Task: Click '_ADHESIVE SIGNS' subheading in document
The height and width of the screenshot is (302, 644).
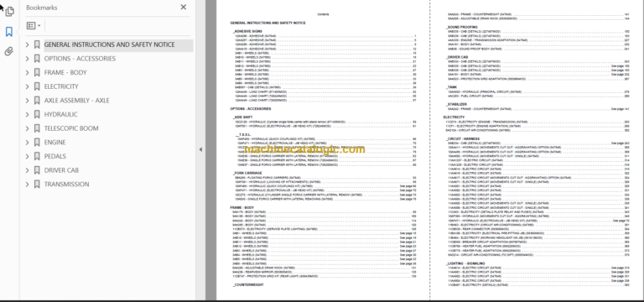Action: click(247, 31)
